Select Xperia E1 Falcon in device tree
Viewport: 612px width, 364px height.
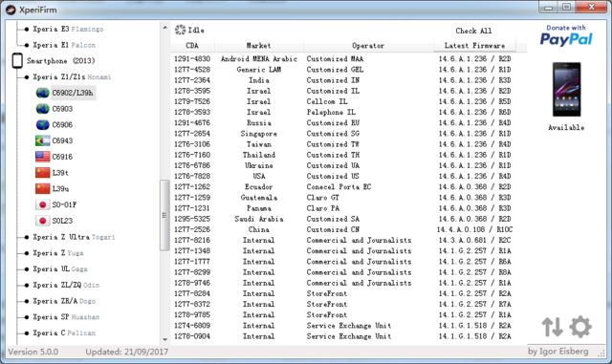click(64, 45)
